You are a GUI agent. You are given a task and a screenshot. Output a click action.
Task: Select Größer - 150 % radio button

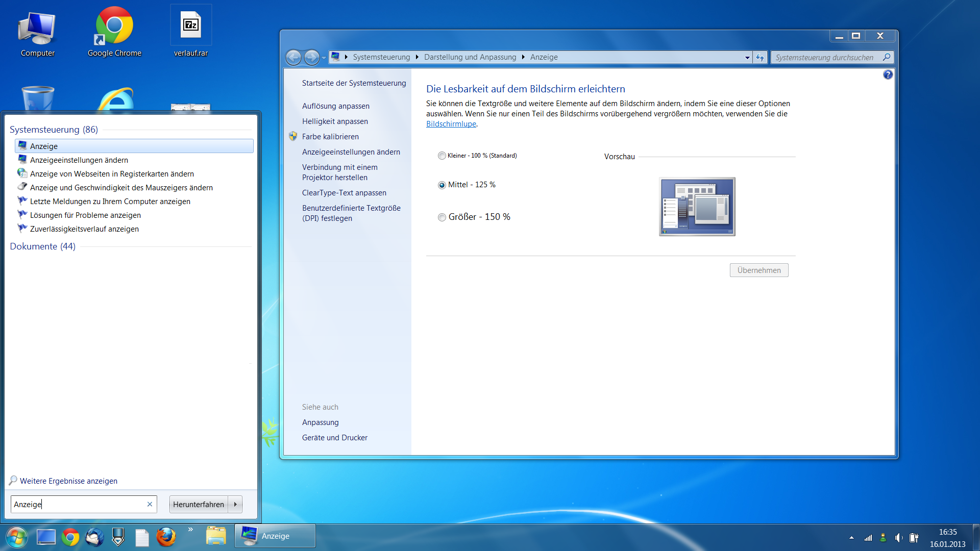point(442,217)
